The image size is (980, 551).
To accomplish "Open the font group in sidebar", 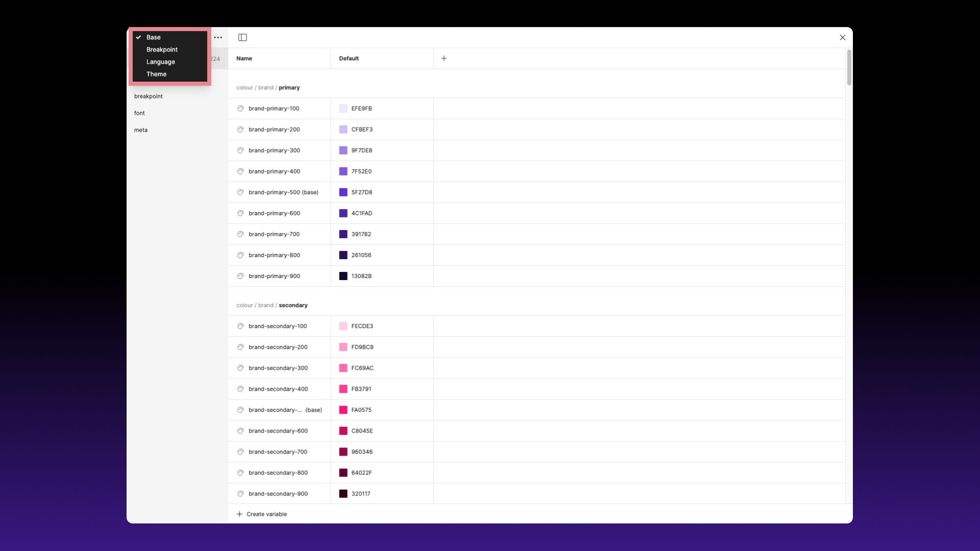I will [139, 113].
